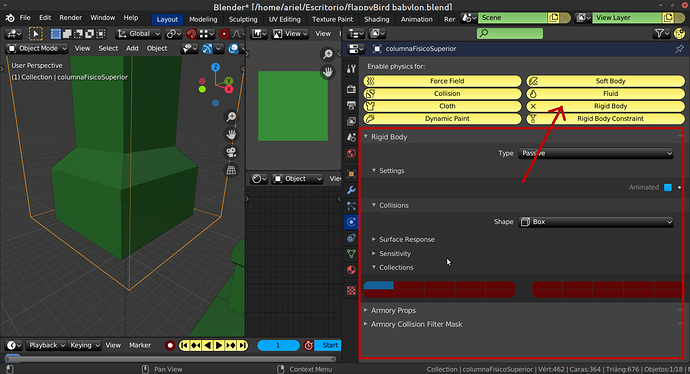690x374 pixels.
Task: Enable first rigid body collection slot
Action: (378, 286)
